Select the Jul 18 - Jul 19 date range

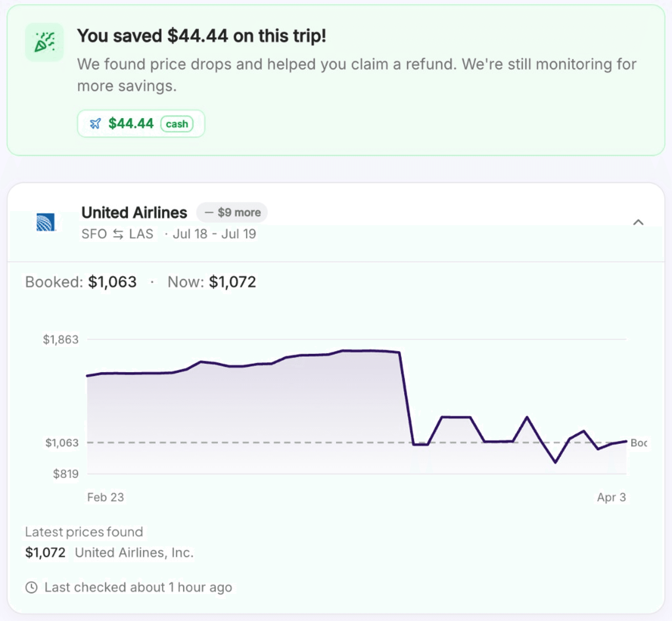[214, 234]
